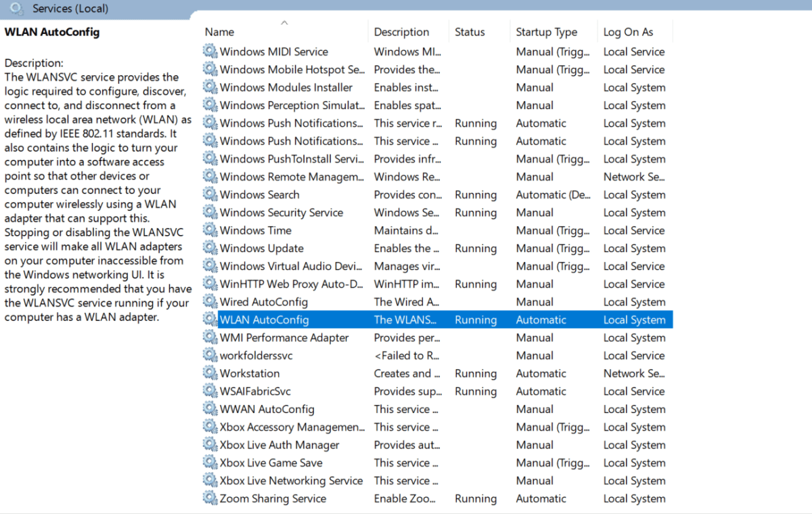Select the Zoom Sharing Service gear icon
This screenshot has height=514, width=812.
click(x=210, y=498)
